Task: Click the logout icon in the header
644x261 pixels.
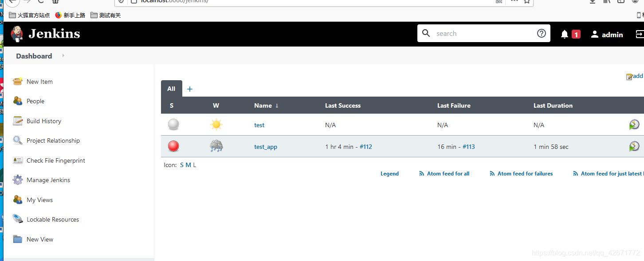Action: pyautogui.click(x=640, y=34)
